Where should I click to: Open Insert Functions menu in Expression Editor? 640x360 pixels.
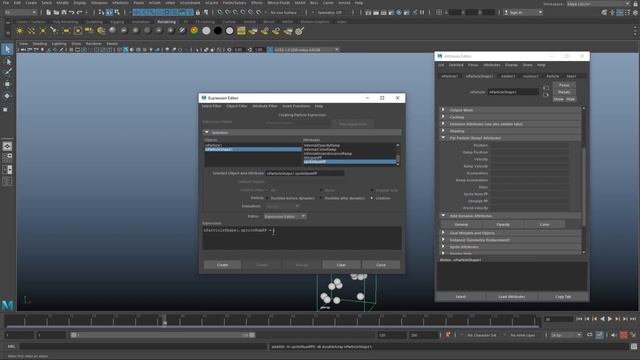coord(296,106)
